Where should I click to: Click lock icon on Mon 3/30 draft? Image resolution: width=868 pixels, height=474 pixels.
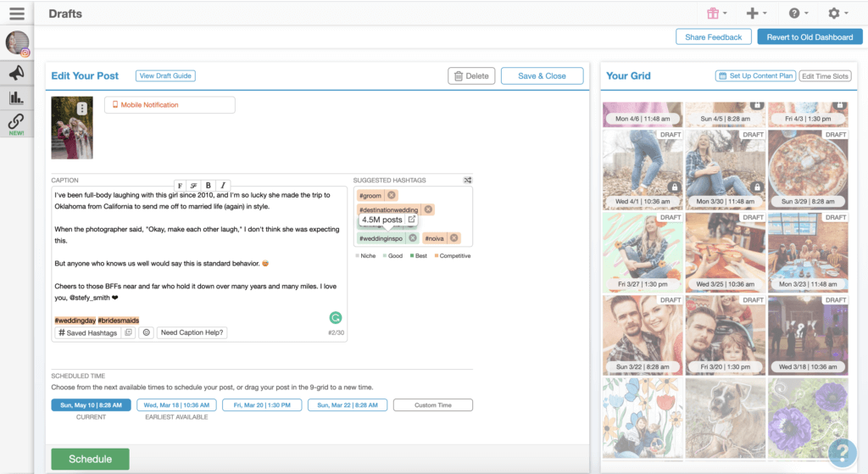(x=757, y=187)
